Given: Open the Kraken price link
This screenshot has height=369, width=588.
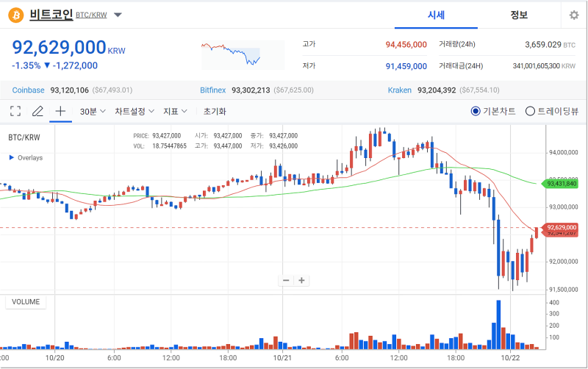Looking at the screenshot, I should click(399, 90).
